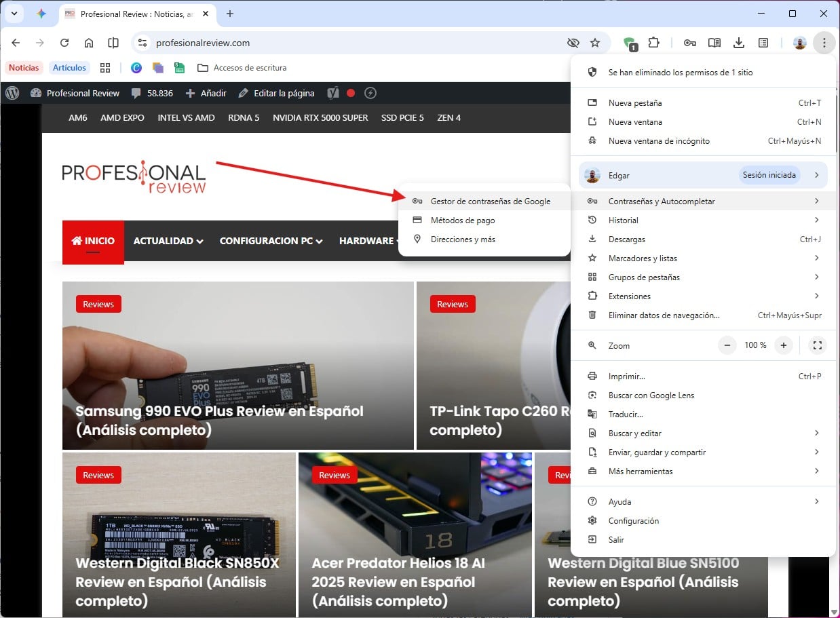
Task: Open the split view icon
Action: point(113,43)
